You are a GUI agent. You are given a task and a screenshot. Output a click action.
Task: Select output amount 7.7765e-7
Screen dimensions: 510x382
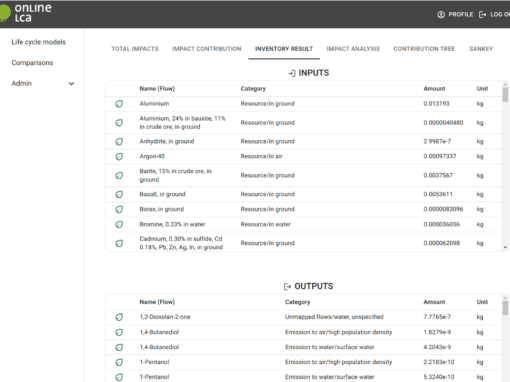pos(437,317)
